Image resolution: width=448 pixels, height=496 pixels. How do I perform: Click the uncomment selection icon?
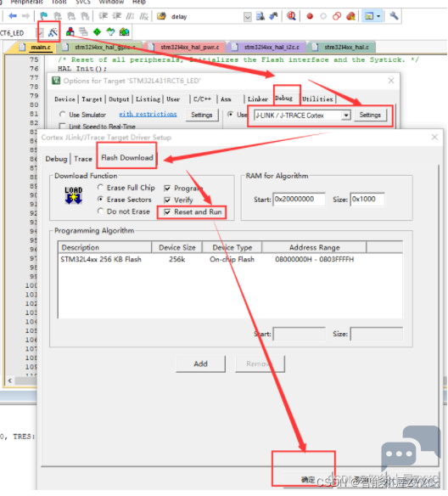[143, 16]
